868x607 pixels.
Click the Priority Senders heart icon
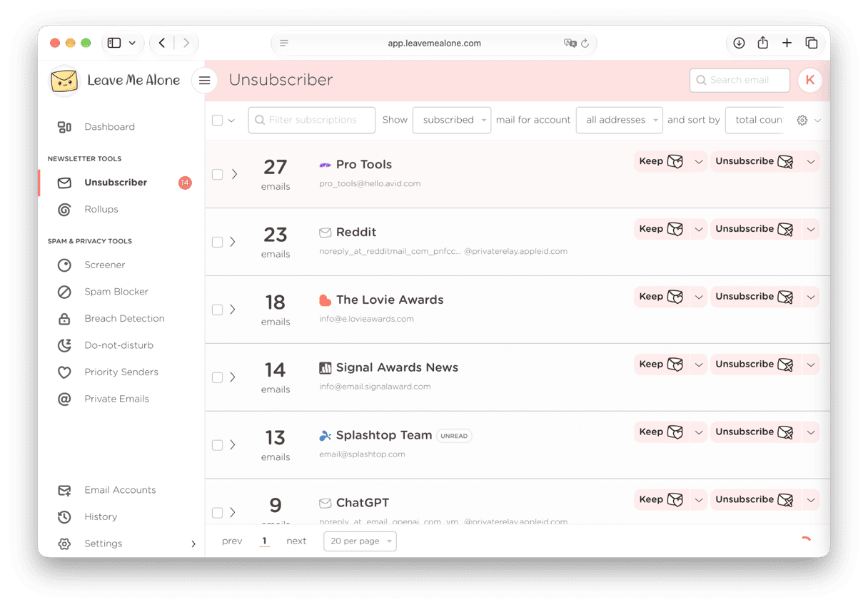click(x=64, y=372)
